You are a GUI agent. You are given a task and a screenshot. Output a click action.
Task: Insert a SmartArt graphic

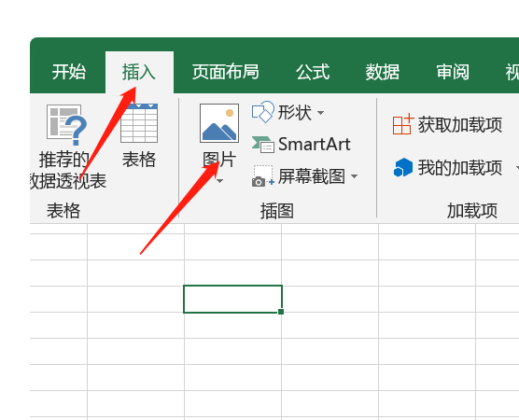coord(301,145)
